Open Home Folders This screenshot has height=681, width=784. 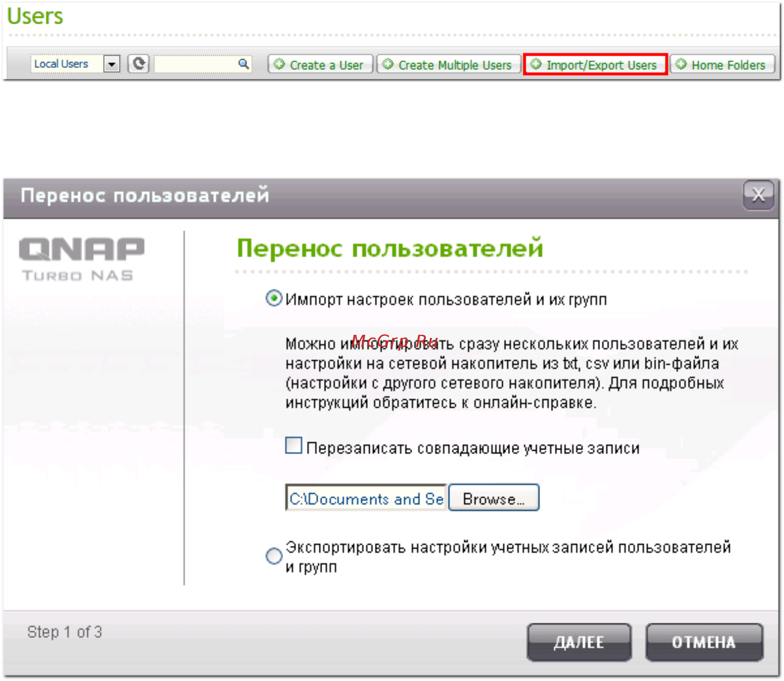[723, 65]
